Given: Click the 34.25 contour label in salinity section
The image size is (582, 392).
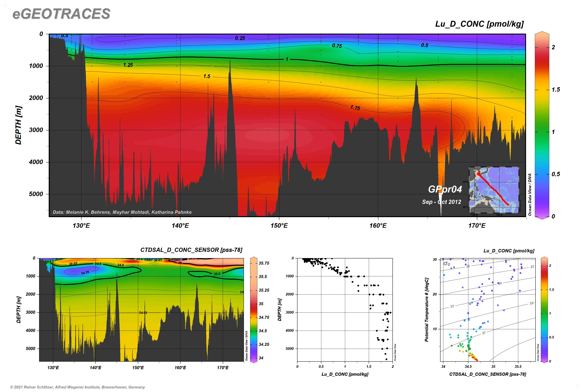Looking at the screenshot, I should tap(85, 273).
